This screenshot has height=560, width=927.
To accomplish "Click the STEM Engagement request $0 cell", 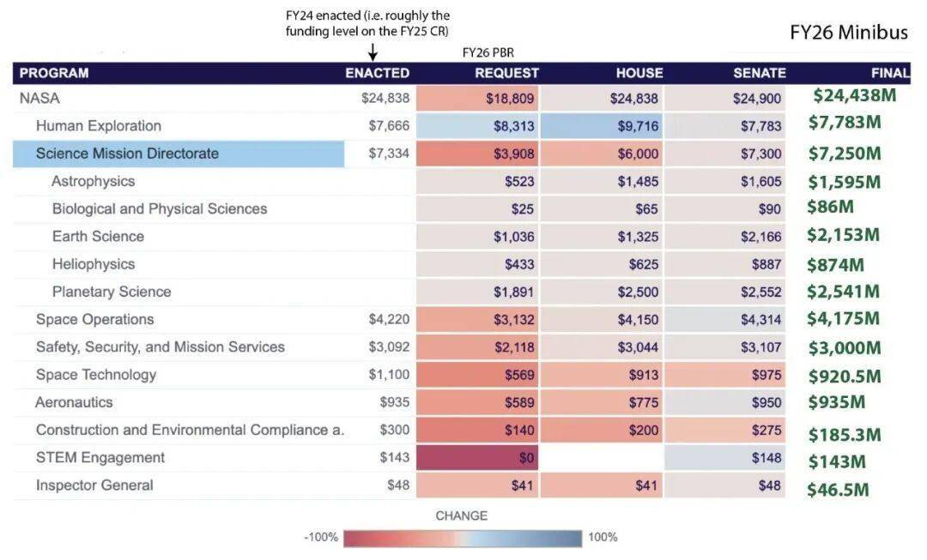I will (x=477, y=458).
